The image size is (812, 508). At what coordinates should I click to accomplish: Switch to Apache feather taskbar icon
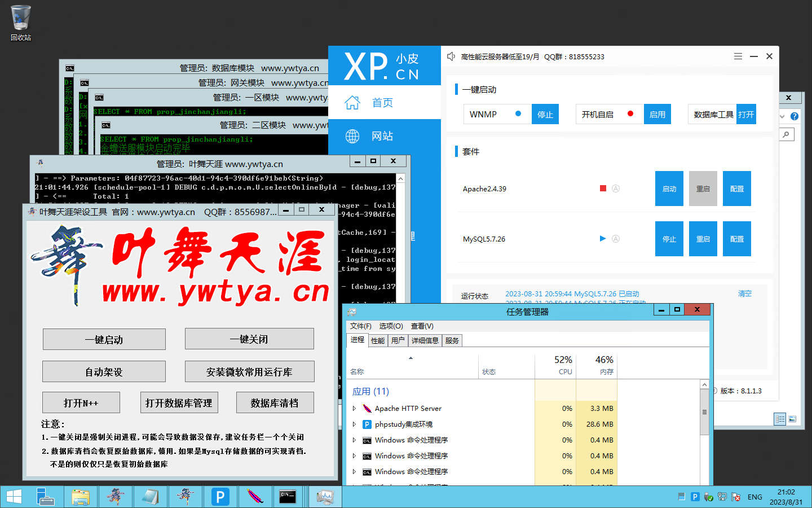(255, 497)
